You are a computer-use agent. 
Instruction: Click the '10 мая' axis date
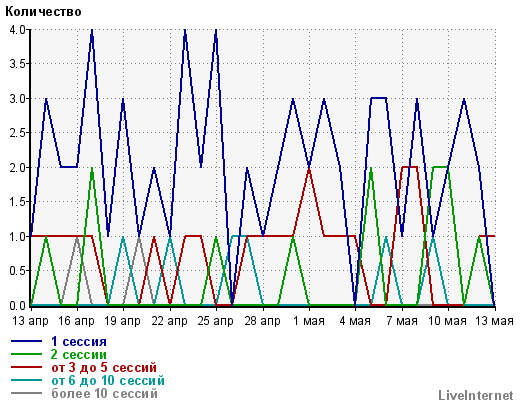(447, 321)
